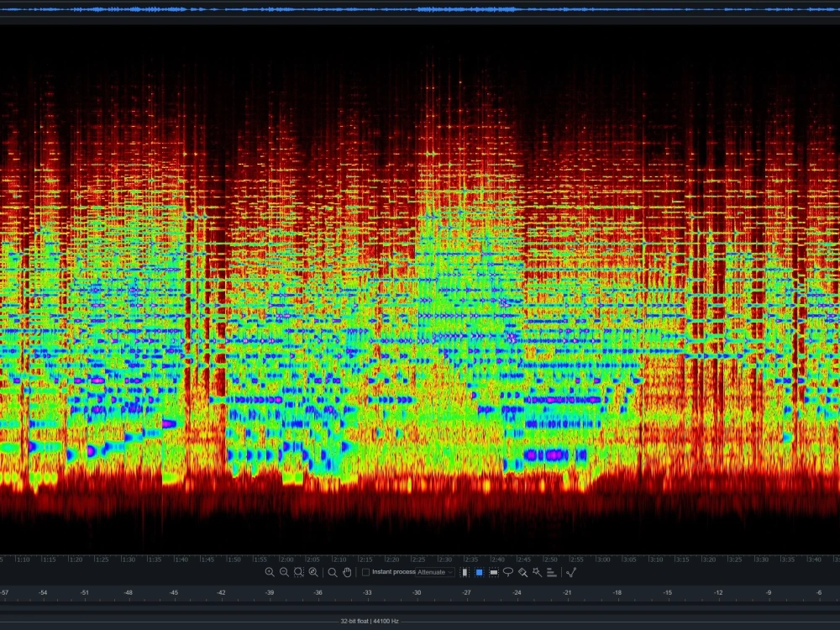This screenshot has width=840, height=630.
Task: Click the -6 dB meter scale label
Action: click(818, 592)
